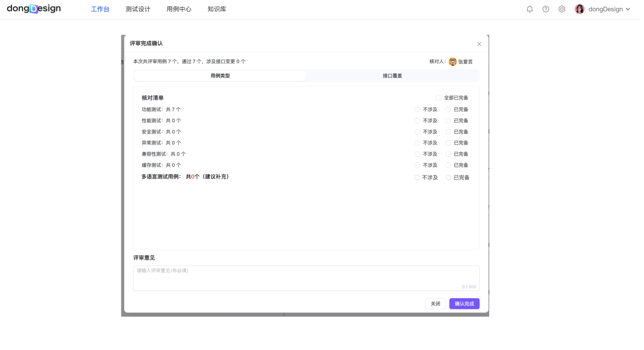Click reviewer 张爱芸's avatar
The image size is (644, 350).
click(x=452, y=62)
